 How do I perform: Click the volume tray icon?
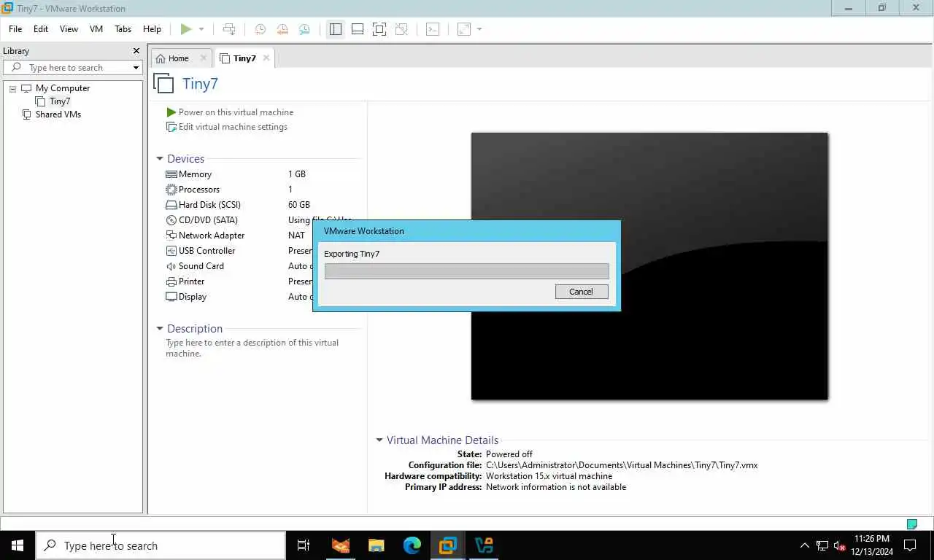839,545
